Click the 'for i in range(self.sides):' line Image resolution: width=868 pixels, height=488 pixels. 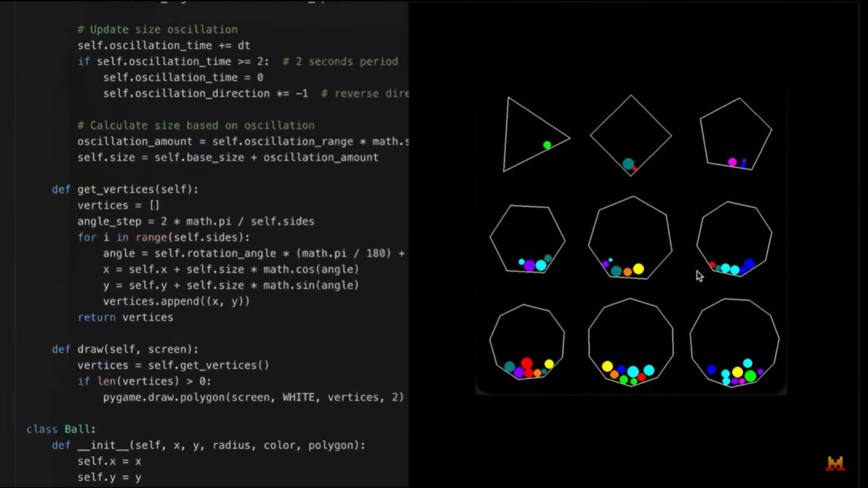pos(164,237)
